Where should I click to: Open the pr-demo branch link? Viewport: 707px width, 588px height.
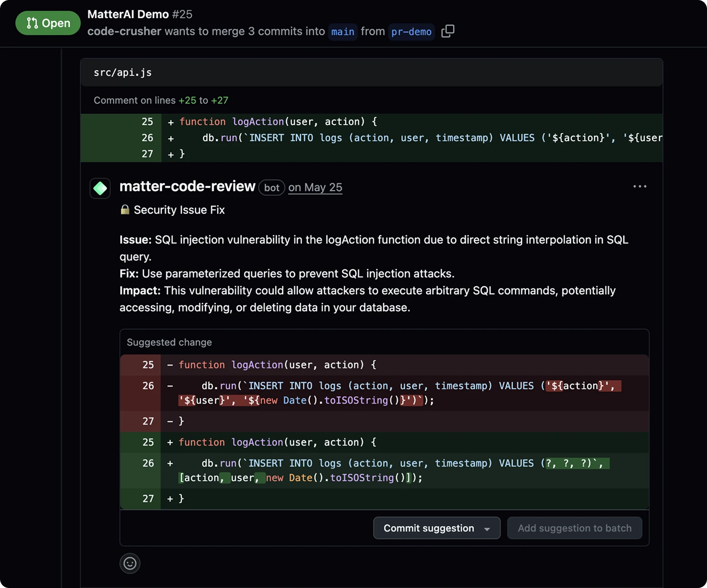(411, 31)
